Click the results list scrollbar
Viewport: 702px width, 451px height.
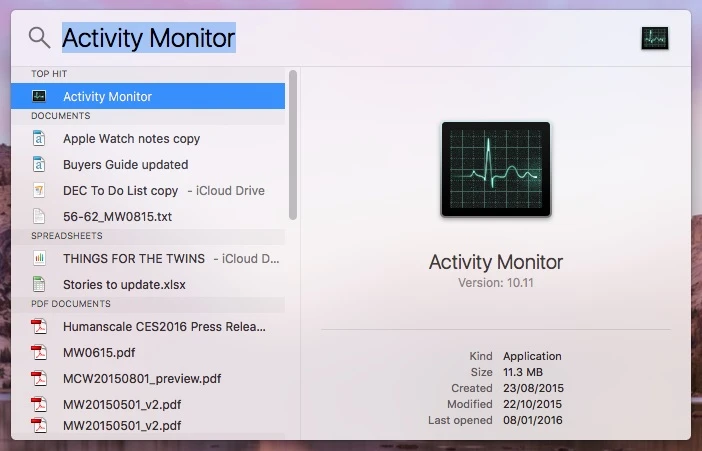(x=292, y=145)
